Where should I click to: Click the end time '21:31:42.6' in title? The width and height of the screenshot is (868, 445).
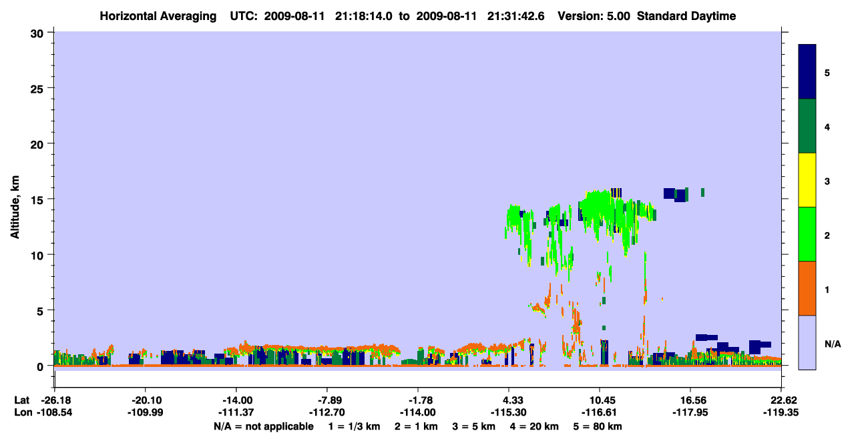[516, 16]
